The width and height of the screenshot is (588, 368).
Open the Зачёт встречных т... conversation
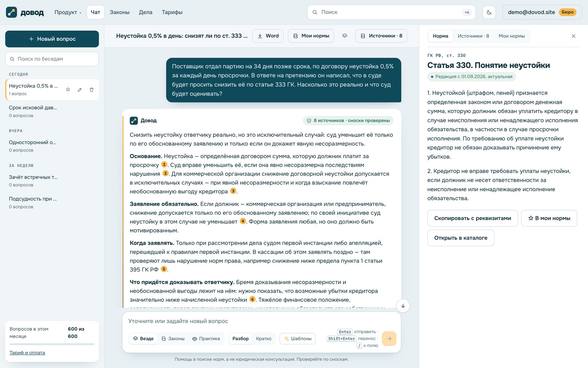coord(52,181)
